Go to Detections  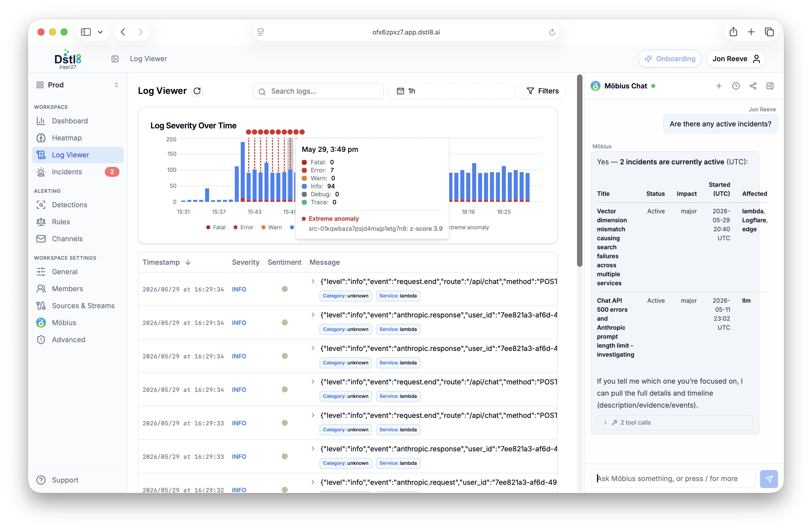(x=78, y=205)
